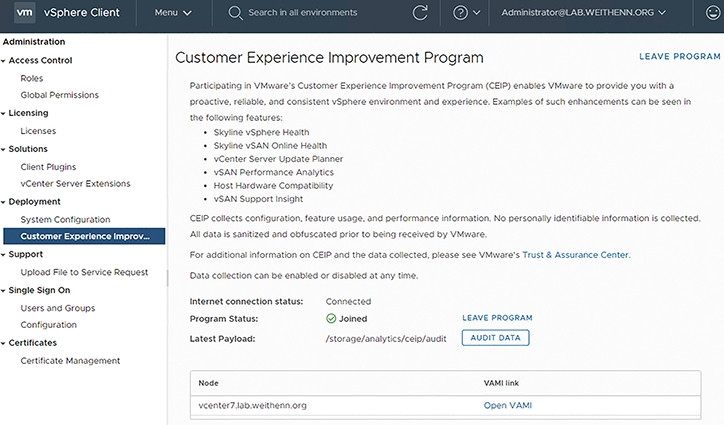Click the smiley feedback icon
Viewport: 724px width, 425px height.
point(713,12)
